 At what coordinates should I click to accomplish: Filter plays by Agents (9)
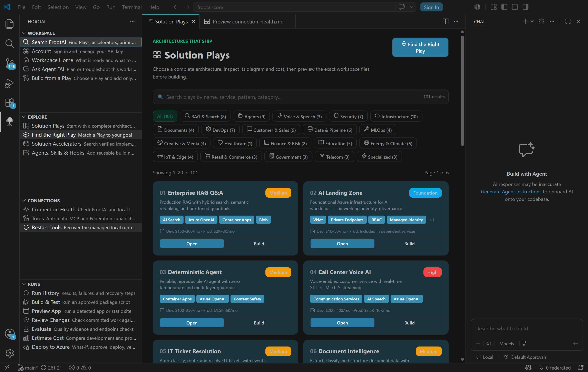tap(251, 116)
